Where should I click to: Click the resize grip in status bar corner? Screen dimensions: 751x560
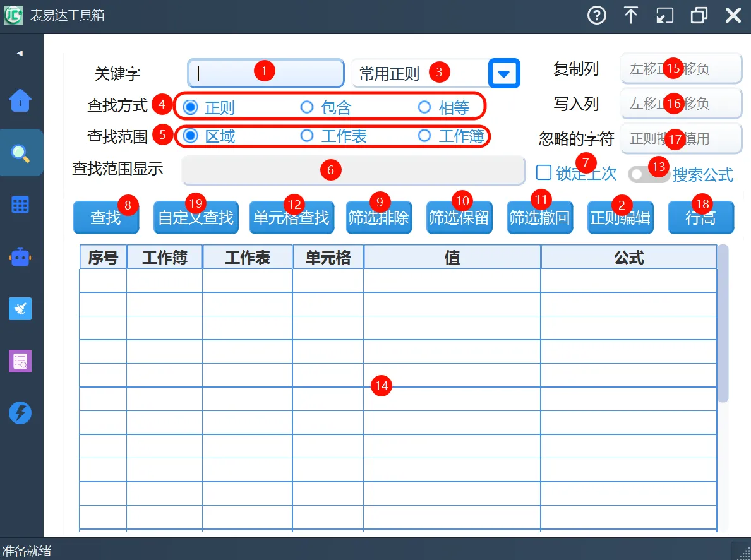[743, 552]
